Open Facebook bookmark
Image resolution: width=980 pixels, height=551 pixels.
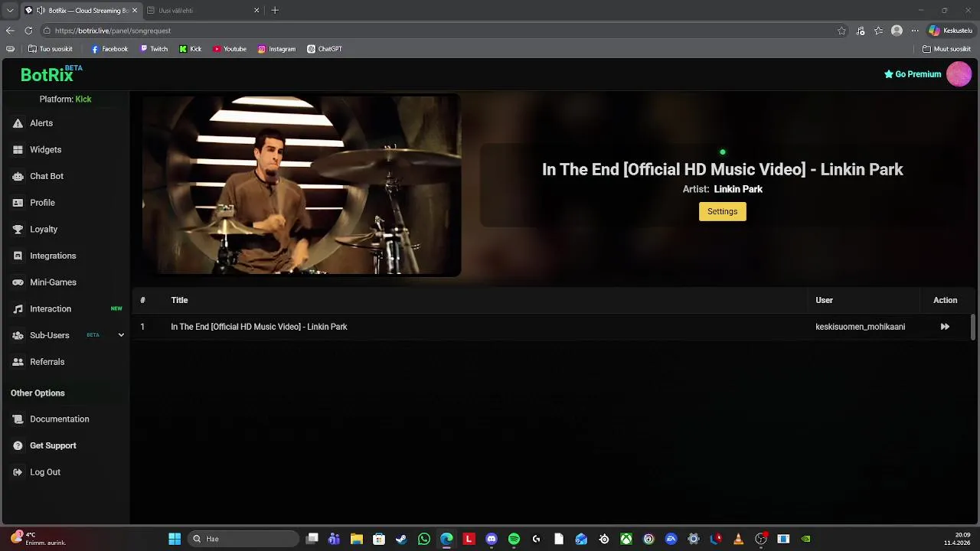click(x=109, y=49)
